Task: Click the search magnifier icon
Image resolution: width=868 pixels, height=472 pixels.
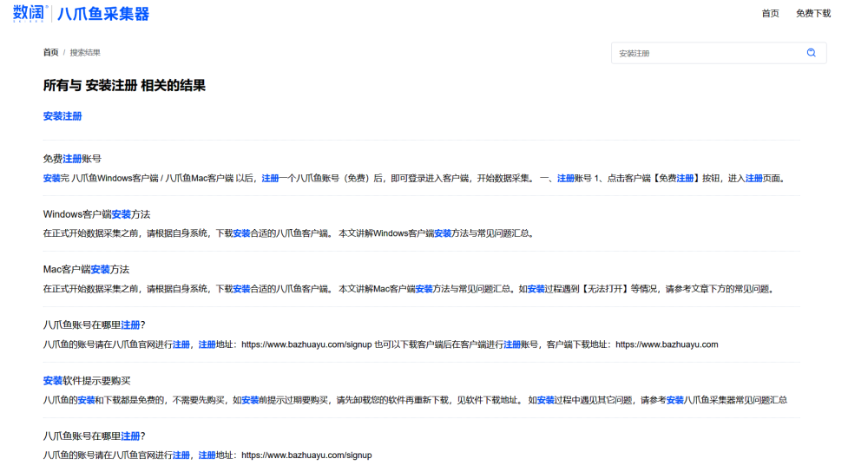Action: pyautogui.click(x=811, y=53)
